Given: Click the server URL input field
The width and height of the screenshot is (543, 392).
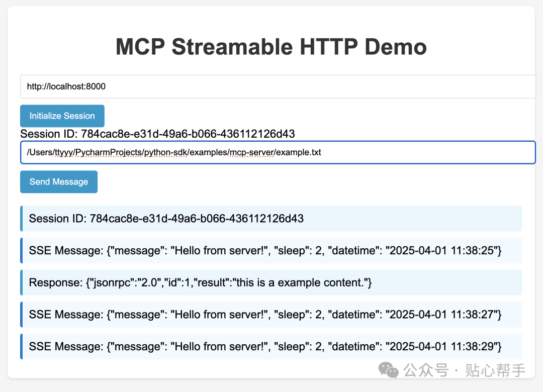Looking at the screenshot, I should pos(271,86).
